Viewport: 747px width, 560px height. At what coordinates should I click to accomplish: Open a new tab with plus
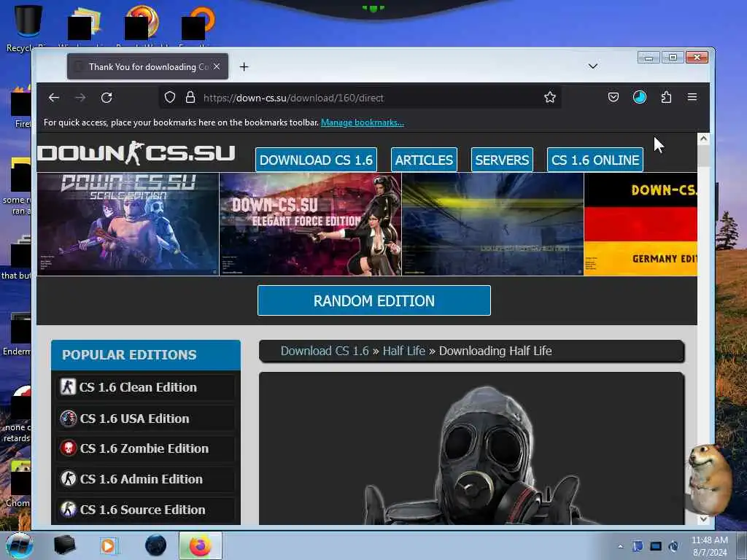(x=244, y=66)
